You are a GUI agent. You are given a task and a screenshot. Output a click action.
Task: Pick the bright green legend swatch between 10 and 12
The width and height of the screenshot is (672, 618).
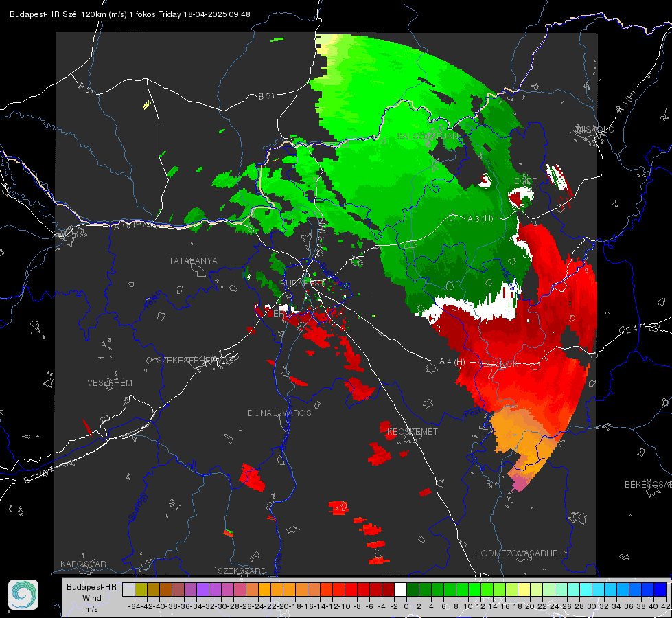tap(474, 590)
